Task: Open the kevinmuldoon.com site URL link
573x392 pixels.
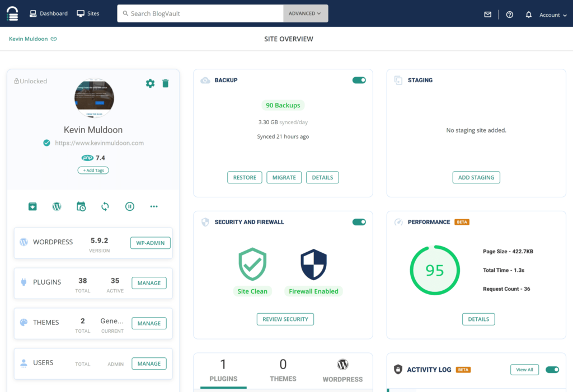Action: click(x=100, y=143)
